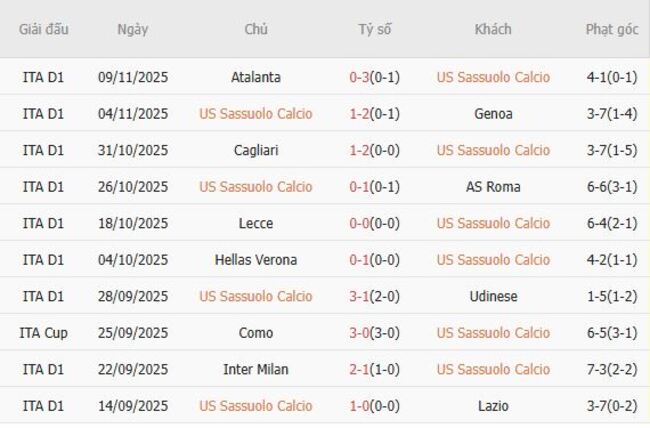Click the Ngày column header

pyautogui.click(x=132, y=29)
